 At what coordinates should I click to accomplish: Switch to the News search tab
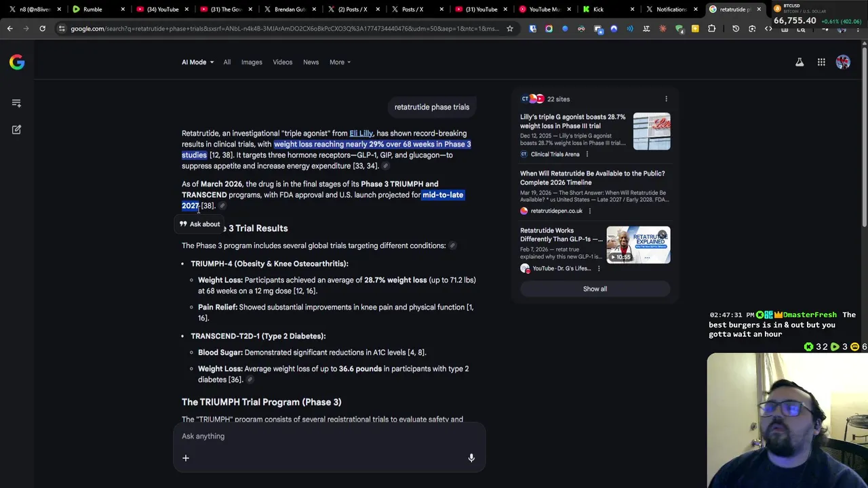pyautogui.click(x=311, y=62)
